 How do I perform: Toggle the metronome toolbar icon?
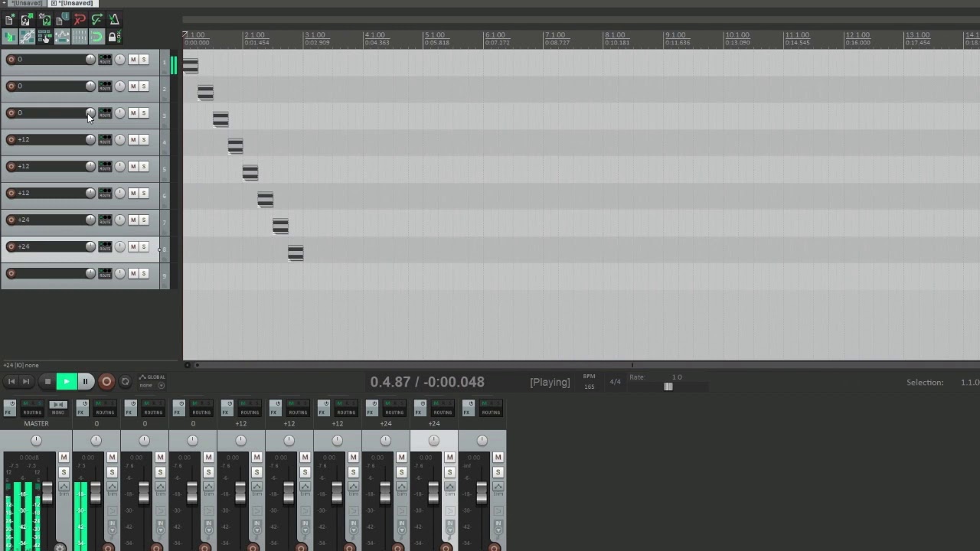114,20
